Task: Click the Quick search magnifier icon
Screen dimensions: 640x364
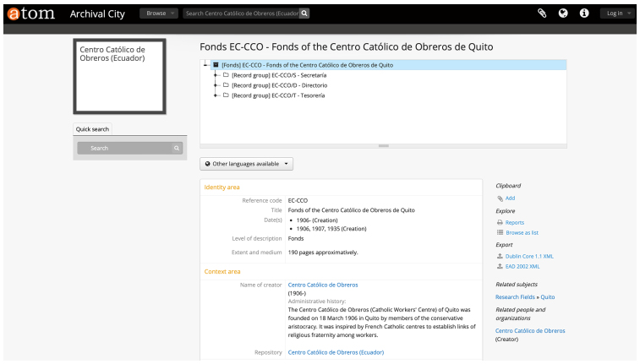Action: coord(177,149)
